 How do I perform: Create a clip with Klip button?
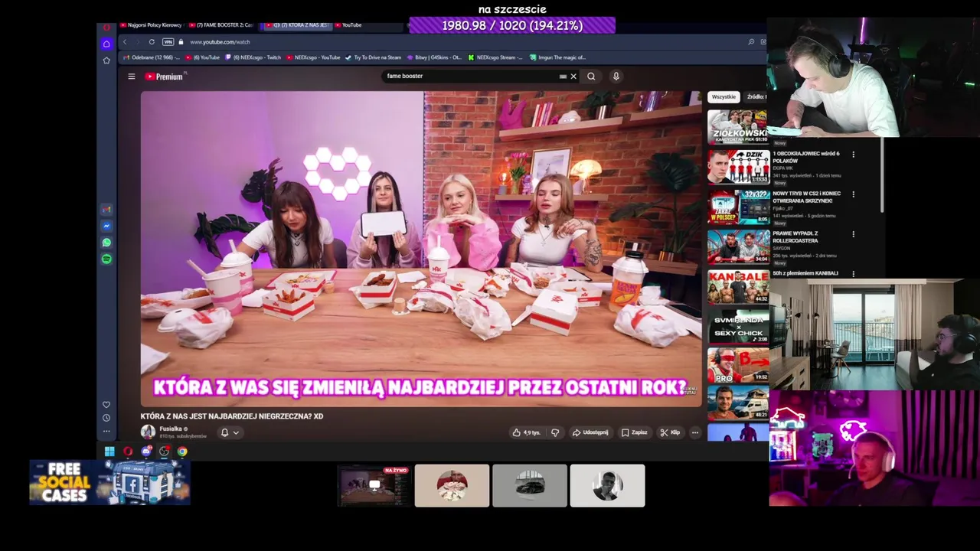(x=670, y=432)
